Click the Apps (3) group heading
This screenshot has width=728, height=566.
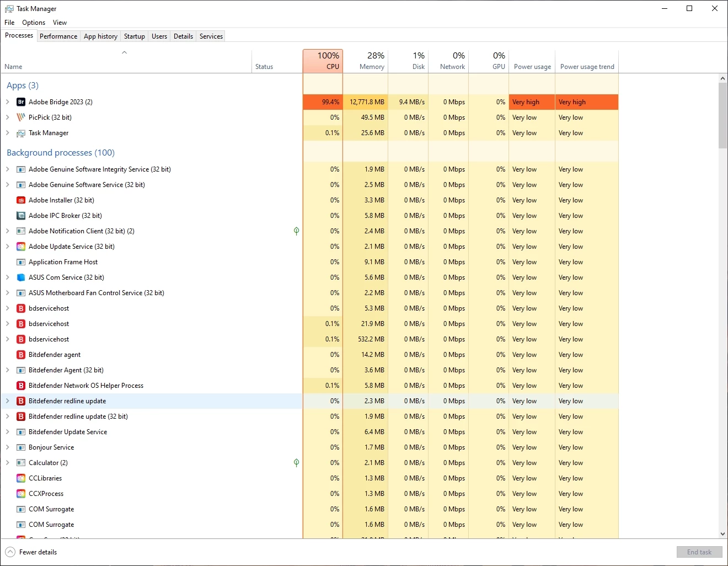tap(23, 86)
